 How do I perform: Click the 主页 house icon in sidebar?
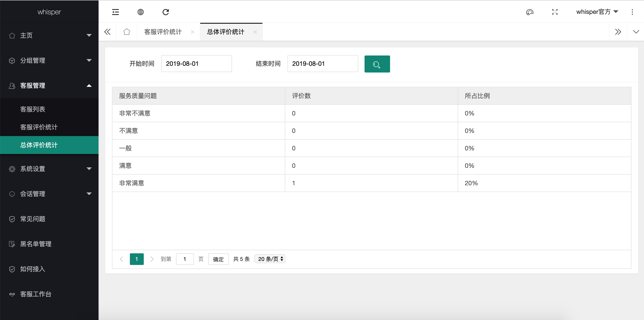(x=12, y=36)
